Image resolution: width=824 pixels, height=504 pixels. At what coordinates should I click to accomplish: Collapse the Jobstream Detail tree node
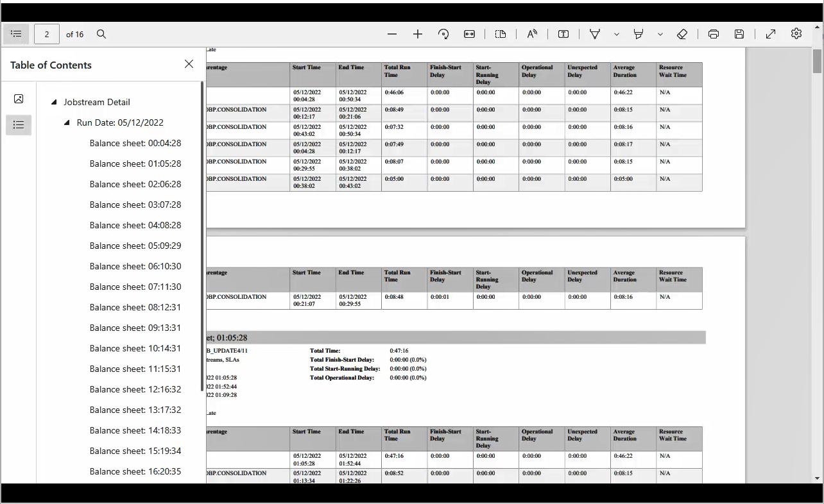click(x=54, y=102)
